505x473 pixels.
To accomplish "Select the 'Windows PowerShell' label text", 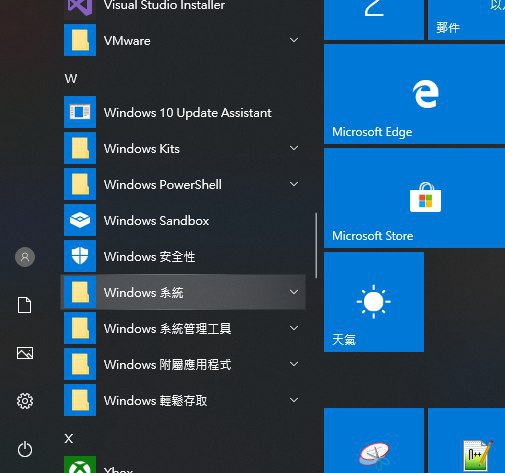I will 163,185.
